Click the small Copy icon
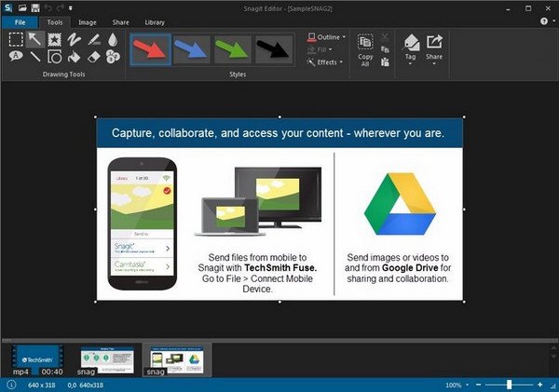This screenshot has width=559, height=392. [385, 49]
